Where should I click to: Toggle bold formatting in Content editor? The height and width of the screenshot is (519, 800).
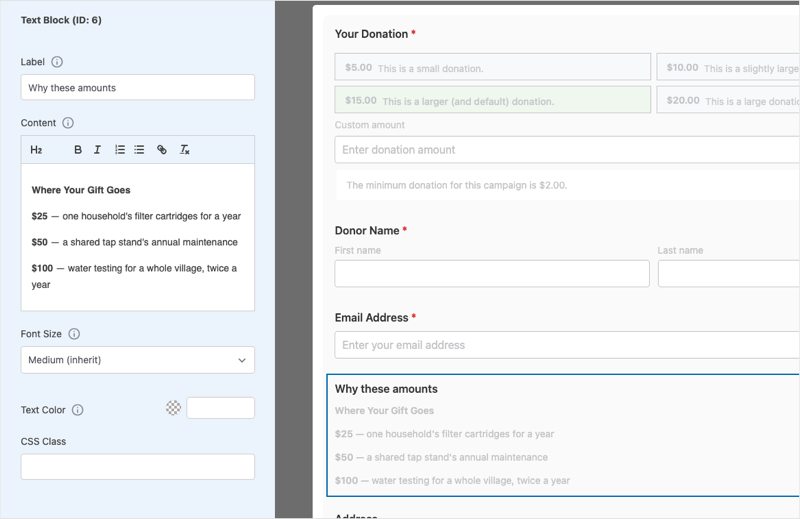(x=78, y=150)
